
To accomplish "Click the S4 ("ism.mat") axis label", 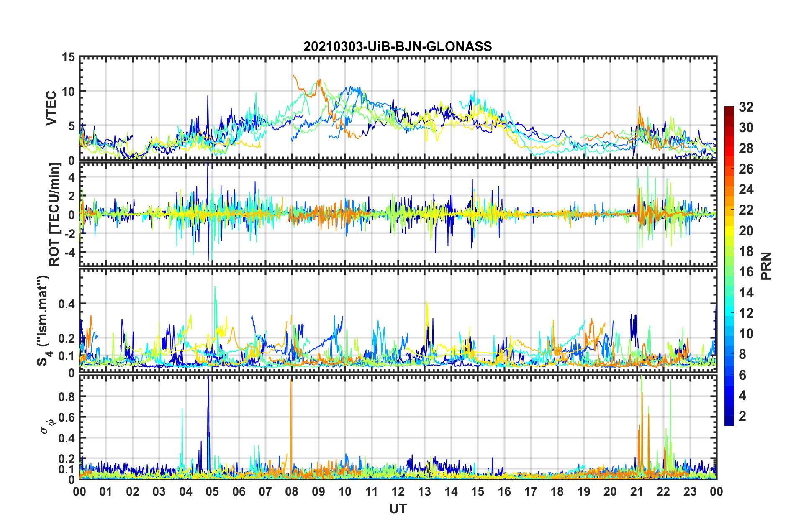I will coord(43,320).
